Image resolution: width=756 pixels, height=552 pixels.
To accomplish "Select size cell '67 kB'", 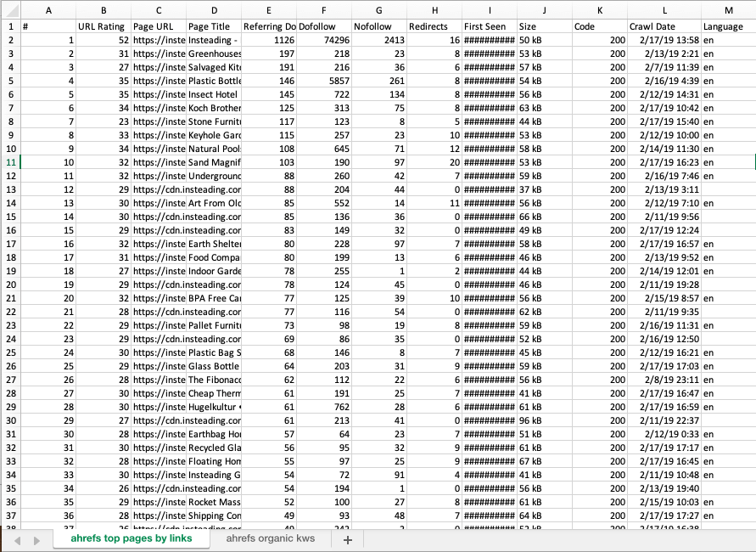I will click(x=545, y=461).
